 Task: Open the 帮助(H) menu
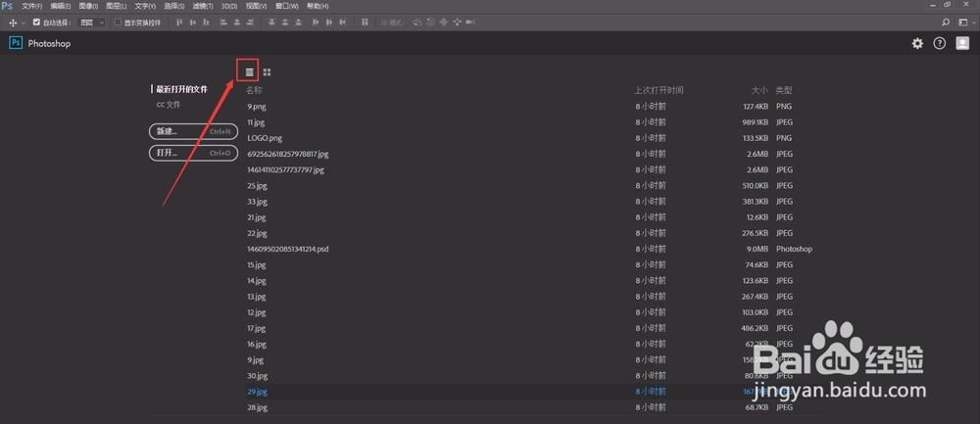[x=318, y=6]
